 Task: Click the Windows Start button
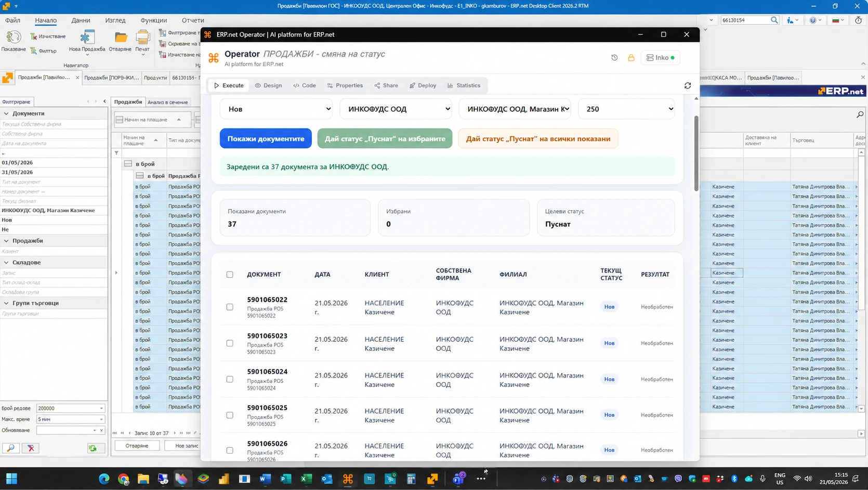coord(11,479)
